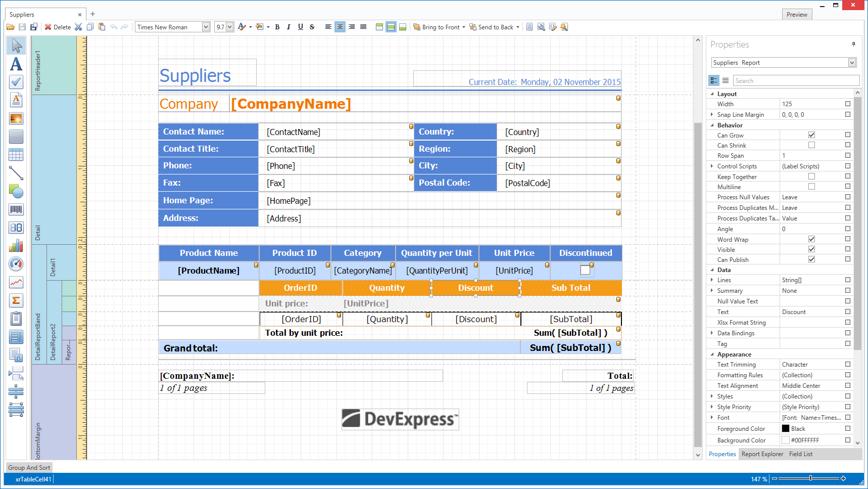The height and width of the screenshot is (489, 868).
Task: Select the Check Box control tool
Action: pyautogui.click(x=16, y=82)
